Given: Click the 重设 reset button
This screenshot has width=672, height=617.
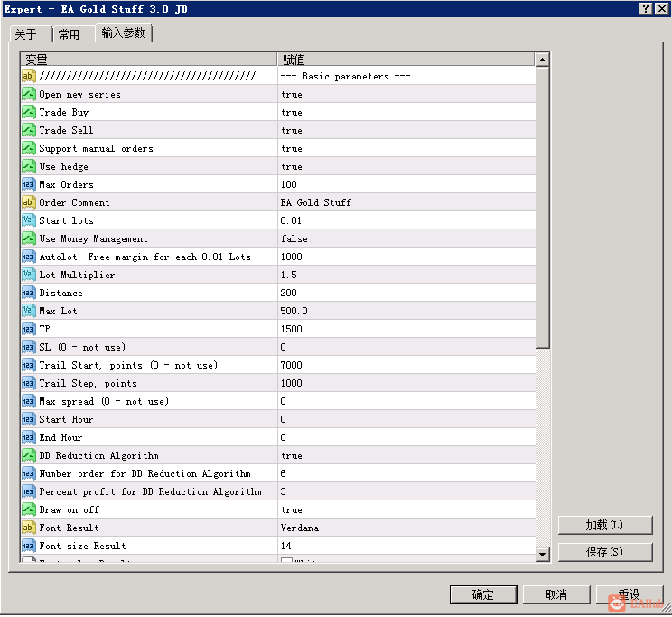Looking at the screenshot, I should tap(630, 594).
